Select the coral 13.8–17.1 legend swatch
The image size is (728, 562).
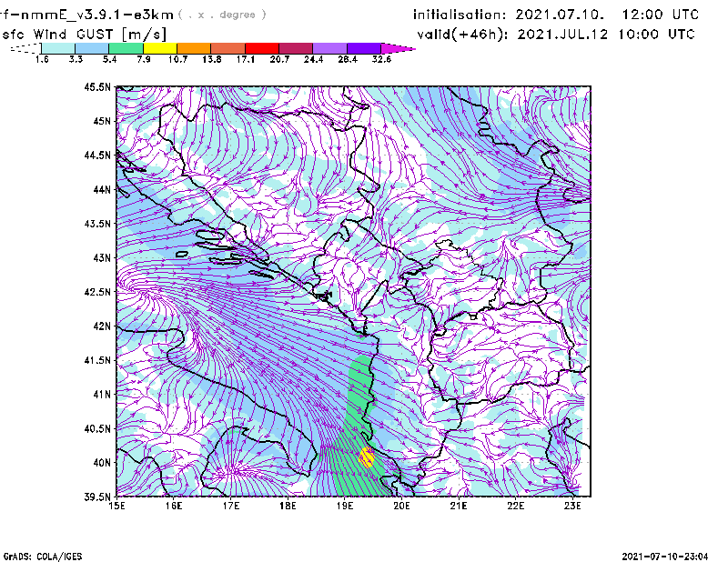[228, 48]
